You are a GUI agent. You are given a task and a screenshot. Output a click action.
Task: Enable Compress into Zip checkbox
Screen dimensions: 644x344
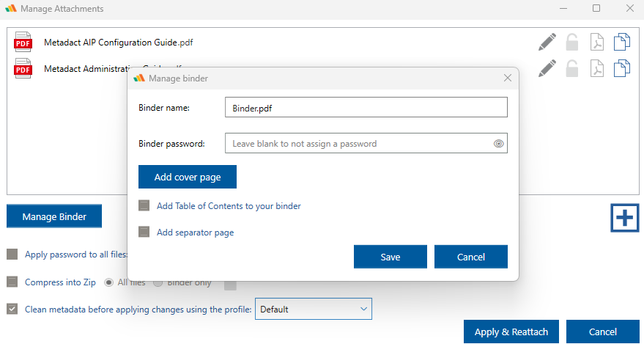[x=12, y=282]
